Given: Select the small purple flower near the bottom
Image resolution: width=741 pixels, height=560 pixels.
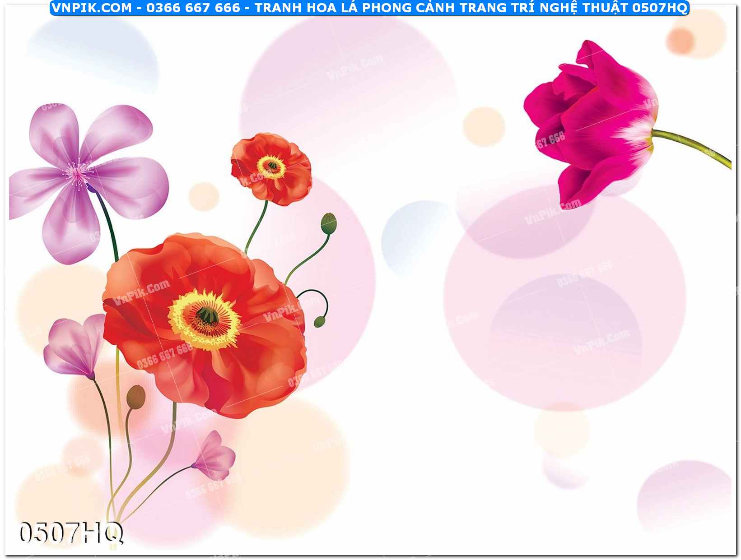Looking at the screenshot, I should tap(214, 457).
